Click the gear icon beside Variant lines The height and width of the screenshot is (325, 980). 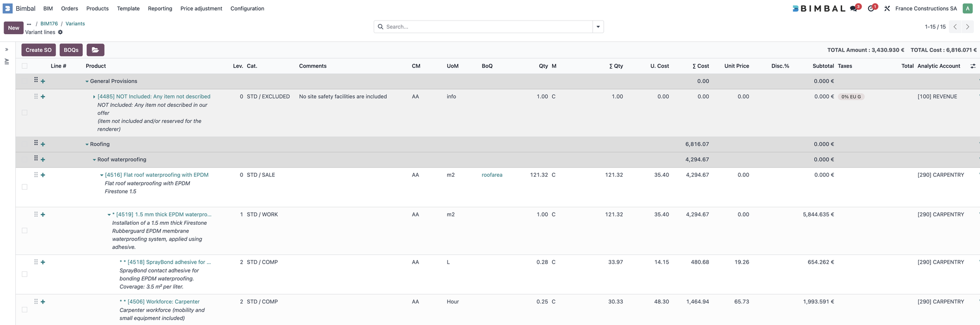[60, 32]
